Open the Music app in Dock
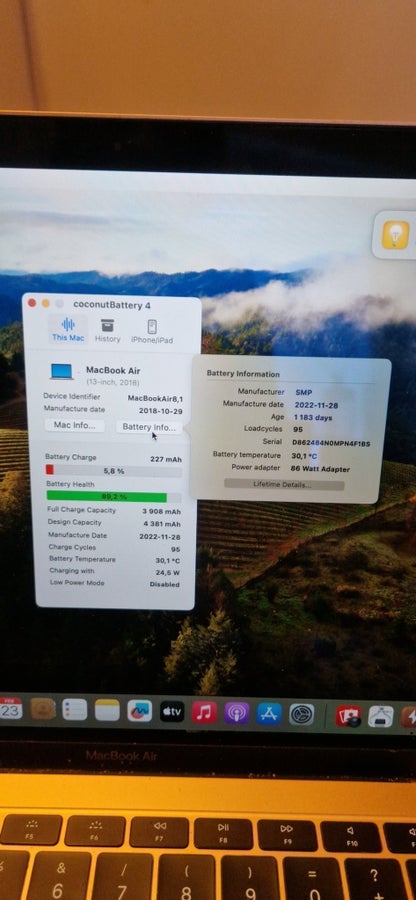The width and height of the screenshot is (416, 900). 204,712
